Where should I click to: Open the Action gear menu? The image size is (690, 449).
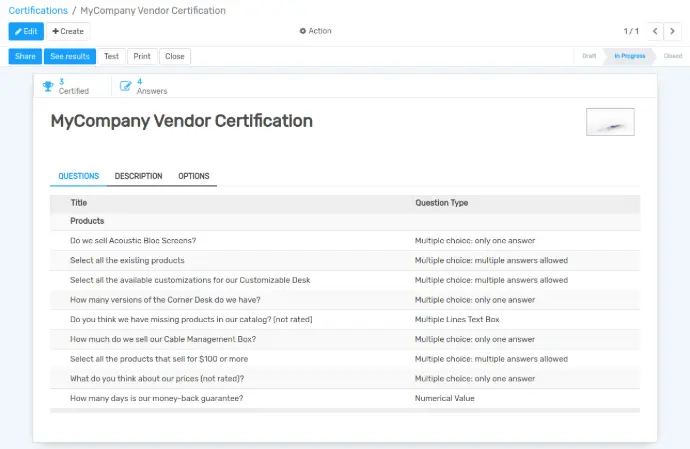[316, 31]
